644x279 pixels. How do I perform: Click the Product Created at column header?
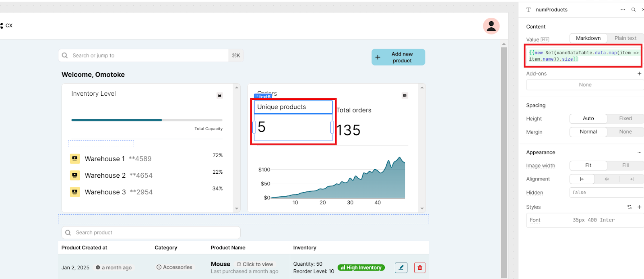coord(84,248)
